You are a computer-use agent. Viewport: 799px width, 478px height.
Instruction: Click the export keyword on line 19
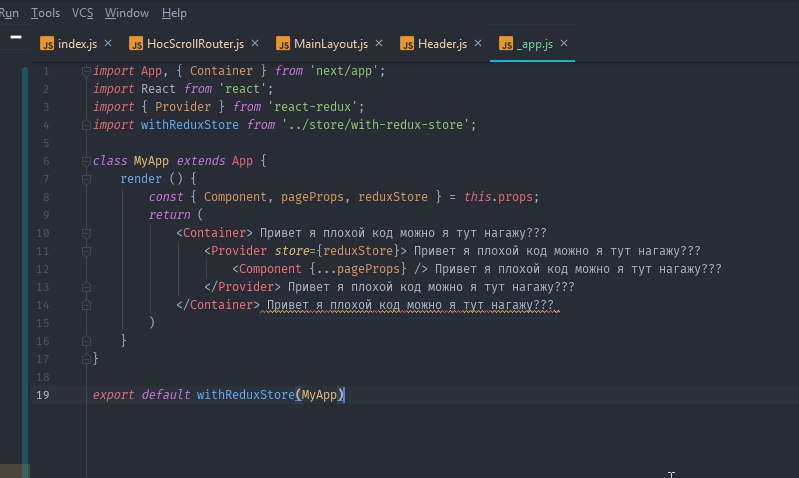[x=113, y=395]
